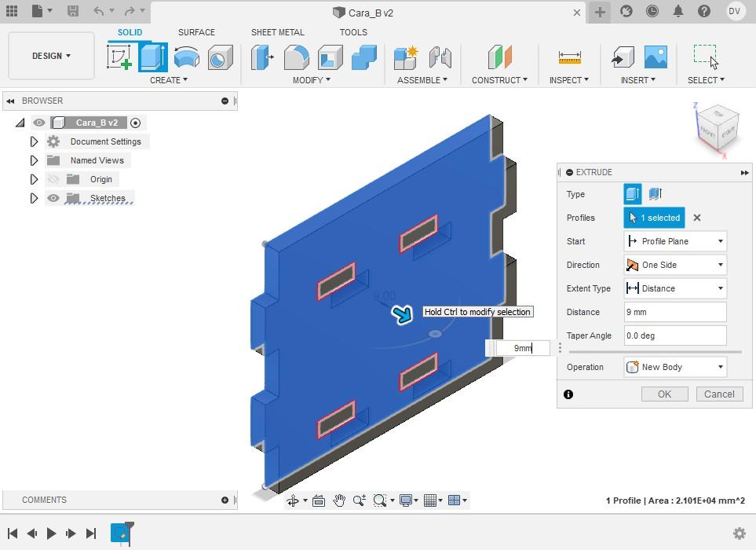Toggle the Profiles 1 selected button
This screenshot has height=550, width=756.
tap(654, 218)
